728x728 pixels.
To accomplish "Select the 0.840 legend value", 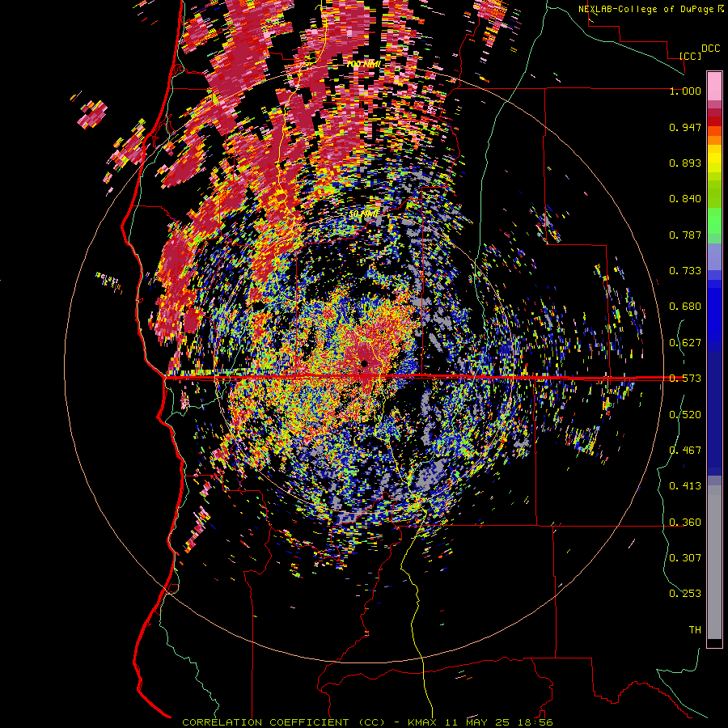I will click(685, 199).
